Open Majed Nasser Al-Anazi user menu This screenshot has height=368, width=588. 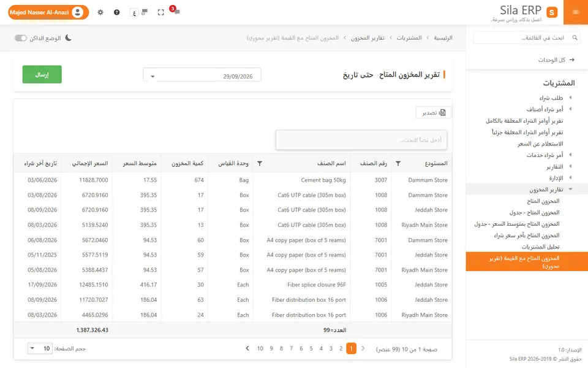click(48, 12)
